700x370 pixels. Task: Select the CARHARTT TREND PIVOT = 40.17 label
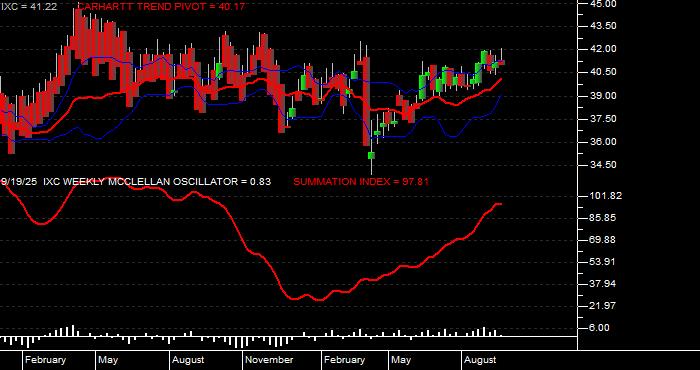coord(161,7)
